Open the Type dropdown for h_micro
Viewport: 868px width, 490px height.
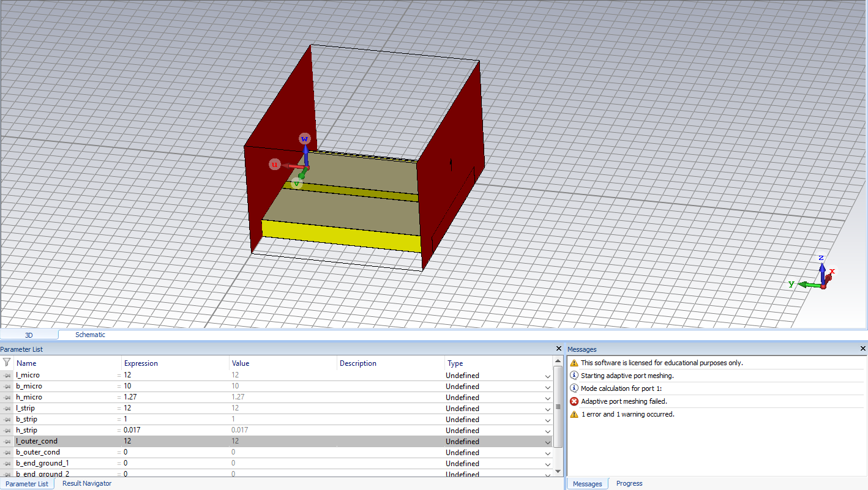coord(548,398)
